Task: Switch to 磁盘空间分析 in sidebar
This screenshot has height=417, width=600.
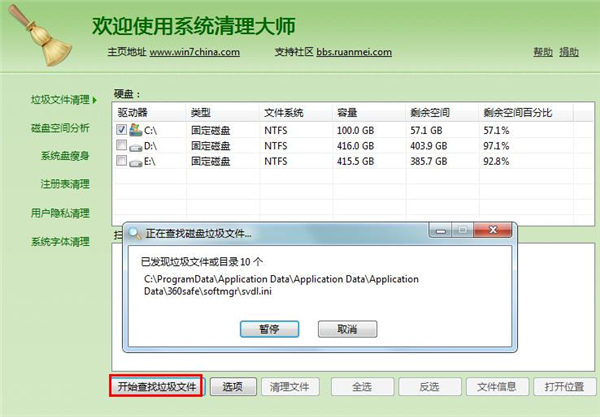Action: pos(60,128)
